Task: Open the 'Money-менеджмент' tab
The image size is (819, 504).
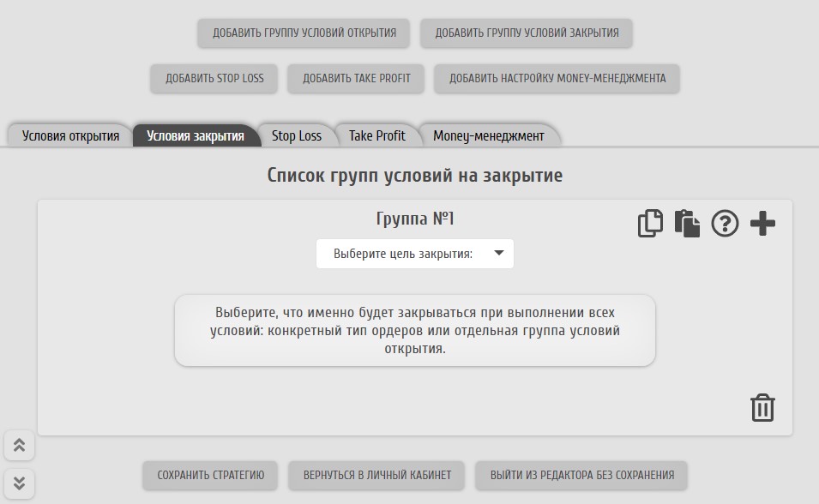Action: pos(488,135)
